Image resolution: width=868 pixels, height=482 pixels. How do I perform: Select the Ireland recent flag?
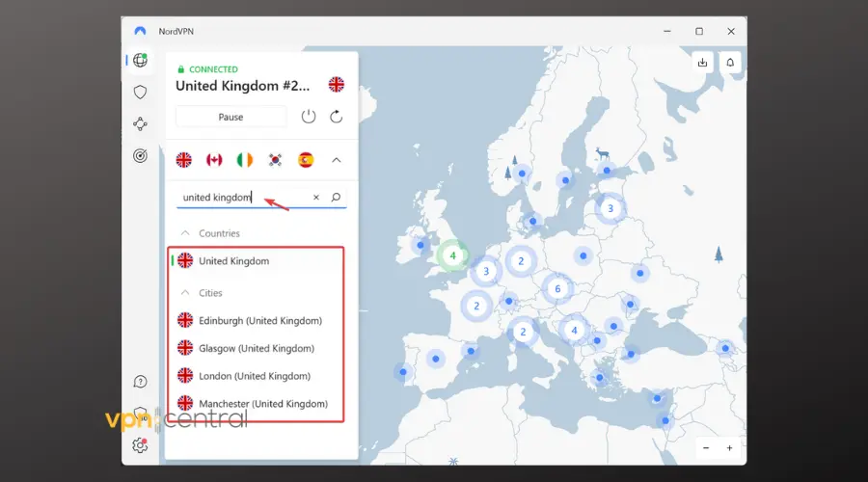coord(245,160)
